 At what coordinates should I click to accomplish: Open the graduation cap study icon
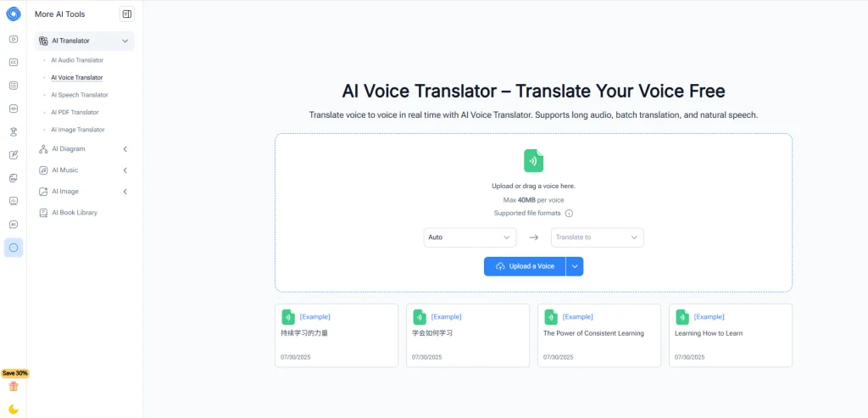point(14,131)
